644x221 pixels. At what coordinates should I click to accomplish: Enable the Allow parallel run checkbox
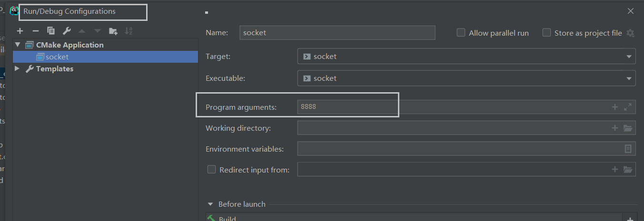[461, 33]
